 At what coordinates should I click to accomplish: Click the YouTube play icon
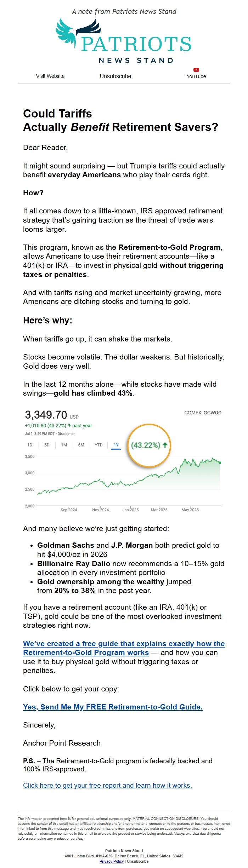click(196, 70)
